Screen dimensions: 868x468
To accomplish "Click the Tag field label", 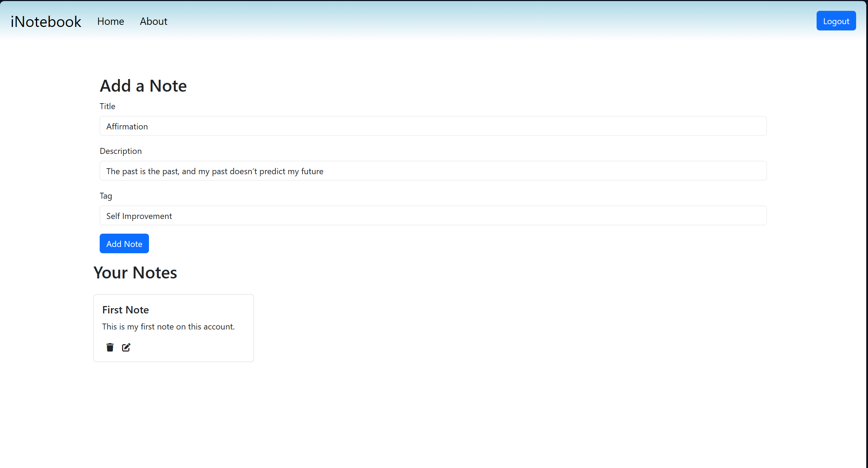I will click(106, 196).
